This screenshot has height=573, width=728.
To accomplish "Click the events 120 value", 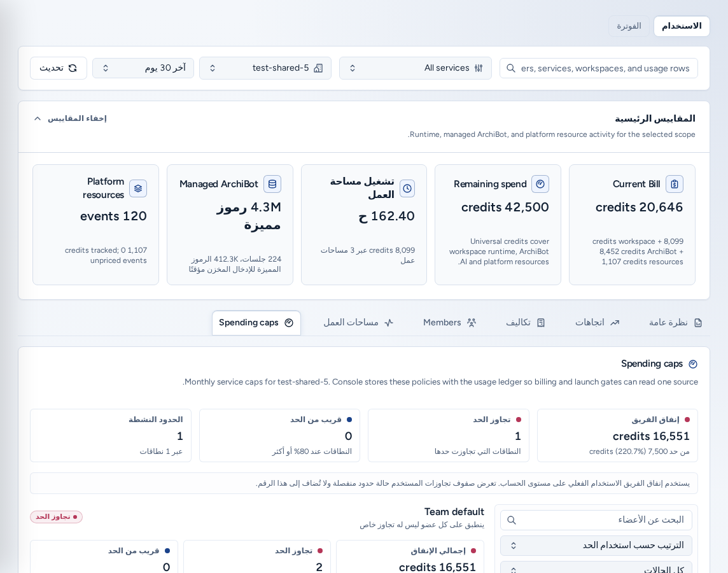I will click(113, 216).
